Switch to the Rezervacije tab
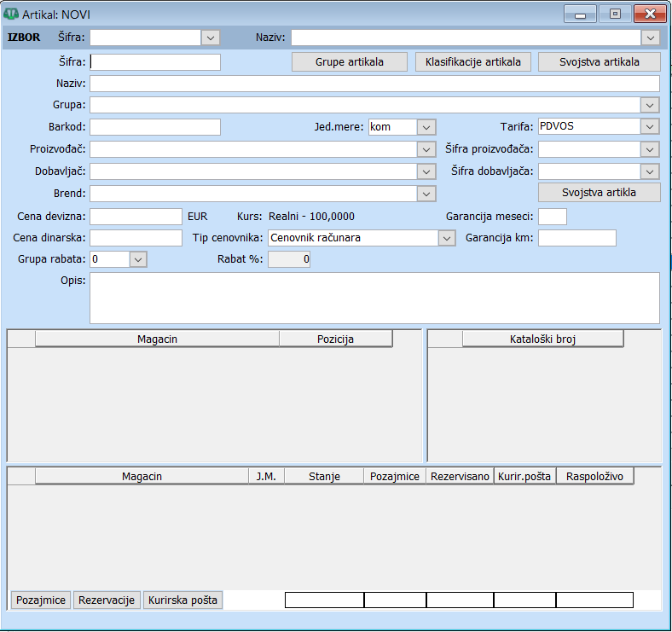672x632 pixels. tap(107, 600)
